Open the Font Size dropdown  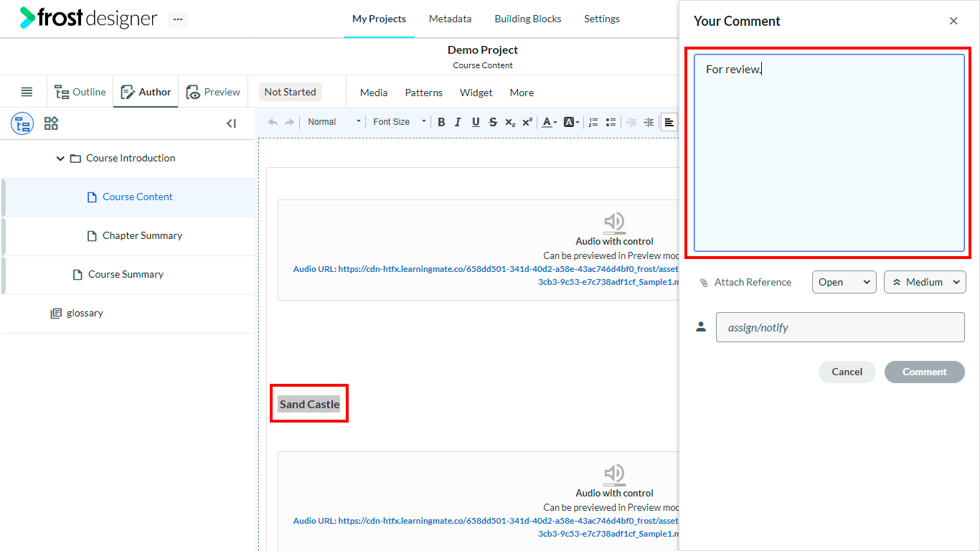coord(399,122)
